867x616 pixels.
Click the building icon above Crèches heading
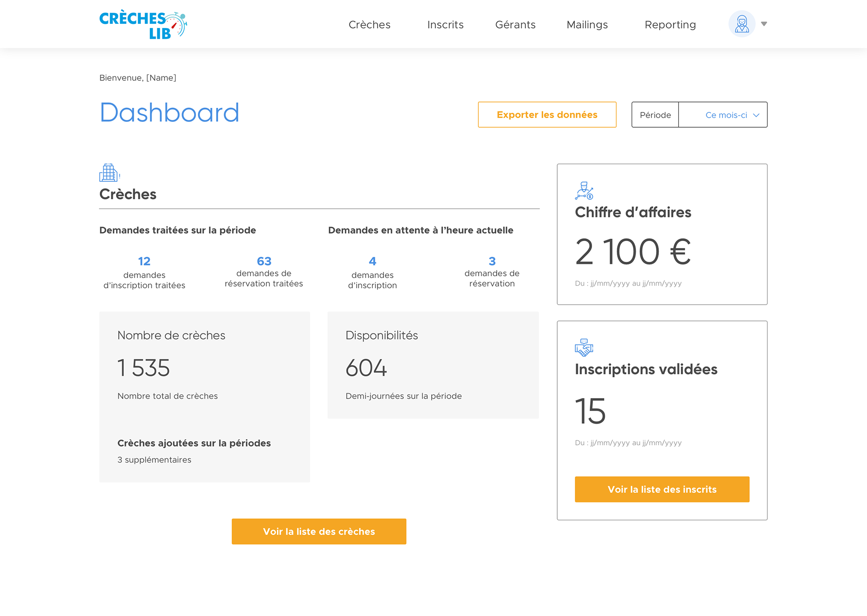[x=109, y=172]
